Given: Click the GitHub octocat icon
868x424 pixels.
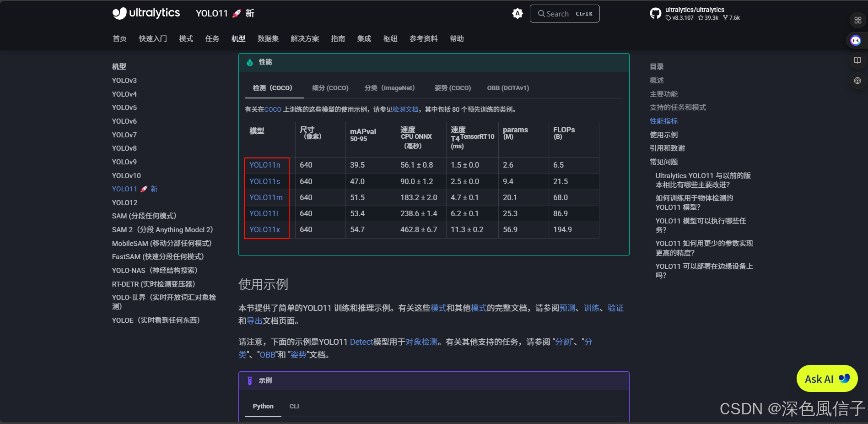Looking at the screenshot, I should coord(656,14).
